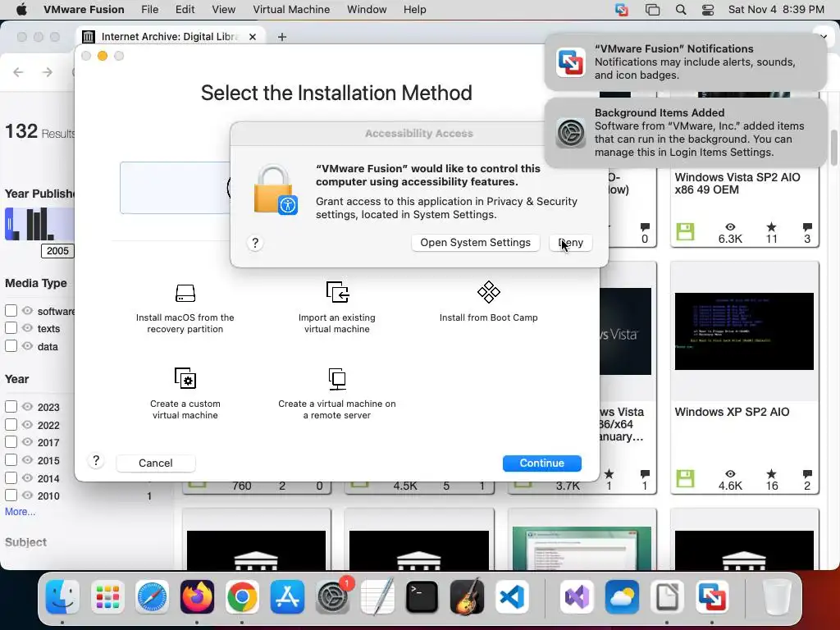Image resolution: width=840 pixels, height=630 pixels.
Task: Launch Firefox from the Dock
Action: (197, 597)
